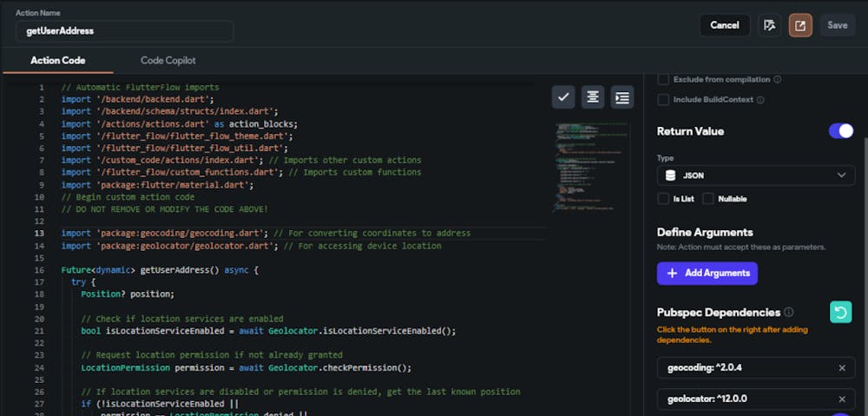Click info icon beside Include BuildContext
Image resolution: width=868 pixels, height=416 pixels.
click(760, 100)
